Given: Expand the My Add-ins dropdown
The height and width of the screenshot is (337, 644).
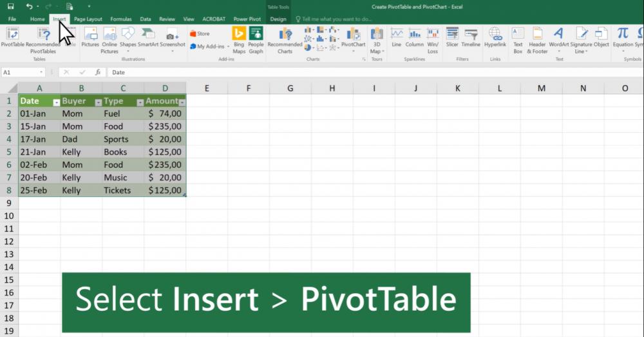Looking at the screenshot, I should click(229, 46).
